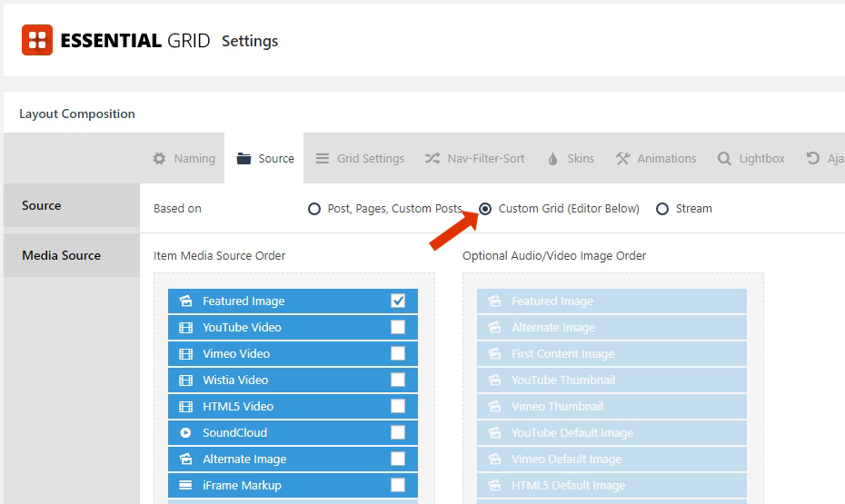Click the Nav-Filter-Sort shuffle icon
Screen dimensions: 845x504
pyautogui.click(x=432, y=158)
